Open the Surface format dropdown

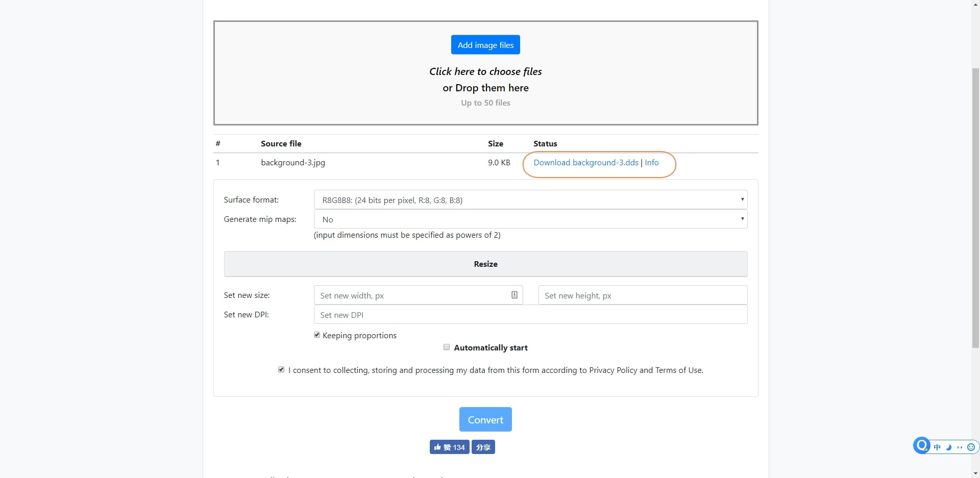pos(530,200)
